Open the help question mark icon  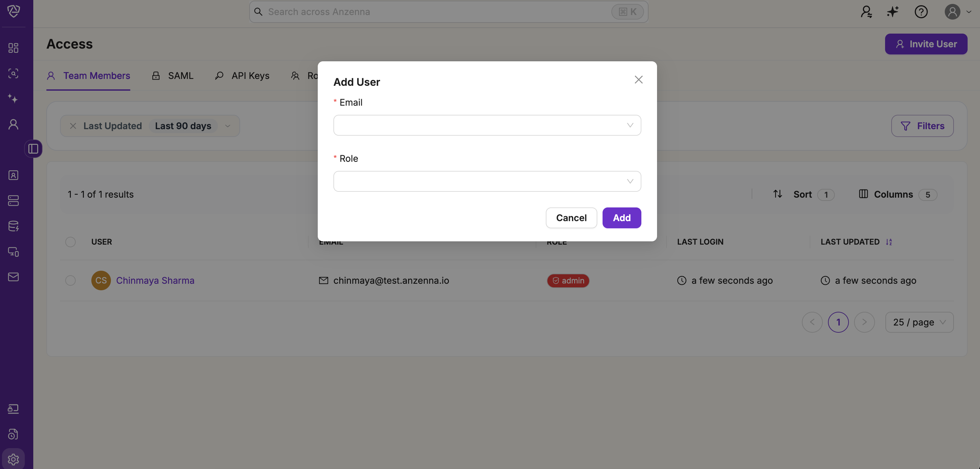point(921,12)
